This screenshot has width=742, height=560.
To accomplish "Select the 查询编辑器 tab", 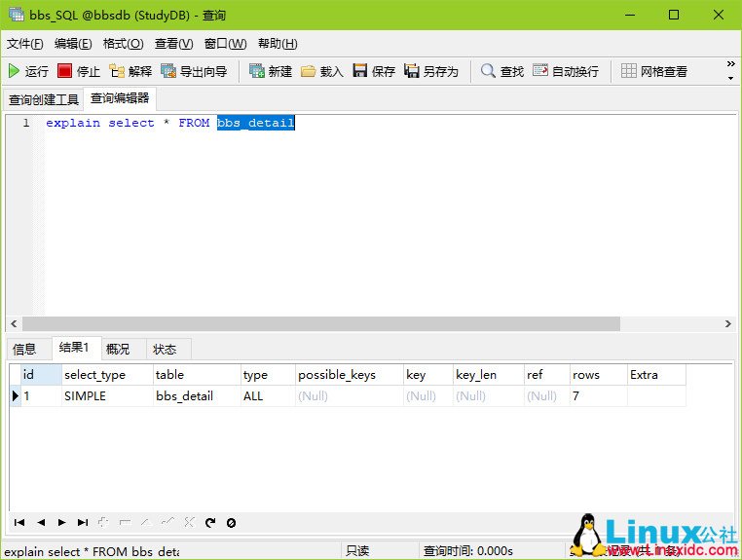I will (x=120, y=98).
